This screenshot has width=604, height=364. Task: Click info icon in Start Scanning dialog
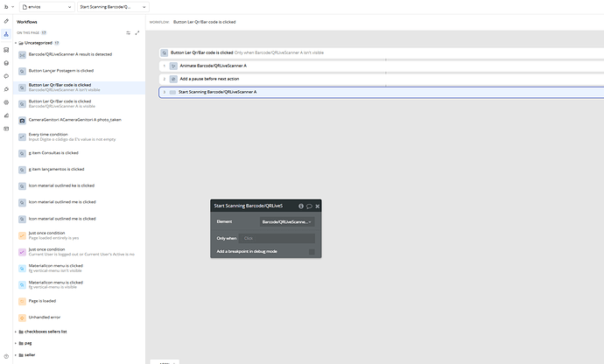point(301,206)
